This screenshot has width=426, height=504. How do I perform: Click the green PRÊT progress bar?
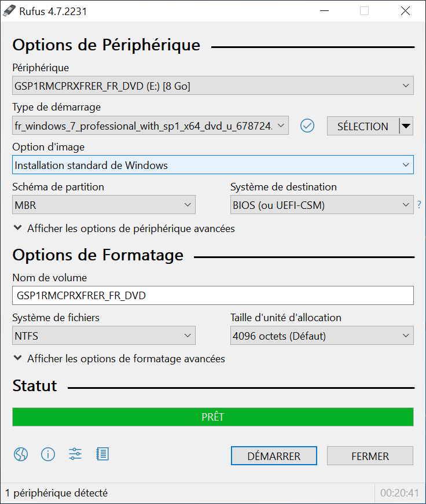pyautogui.click(x=213, y=417)
